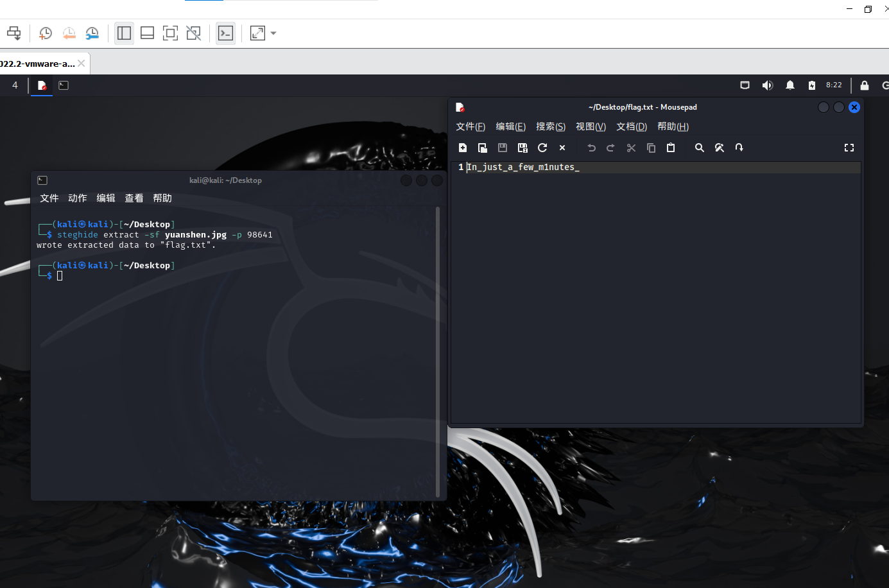Screen dimensions: 889x588
Task: Click the battery power icon in panel
Action: (x=812, y=85)
